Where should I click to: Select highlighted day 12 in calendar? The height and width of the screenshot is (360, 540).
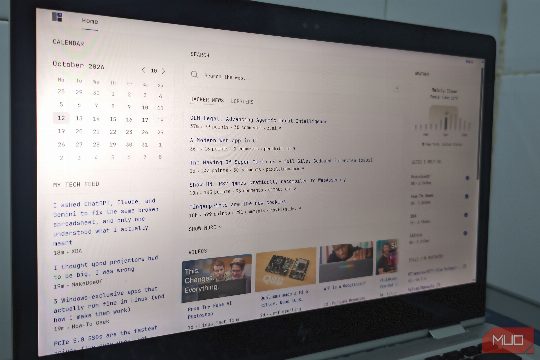click(x=61, y=118)
